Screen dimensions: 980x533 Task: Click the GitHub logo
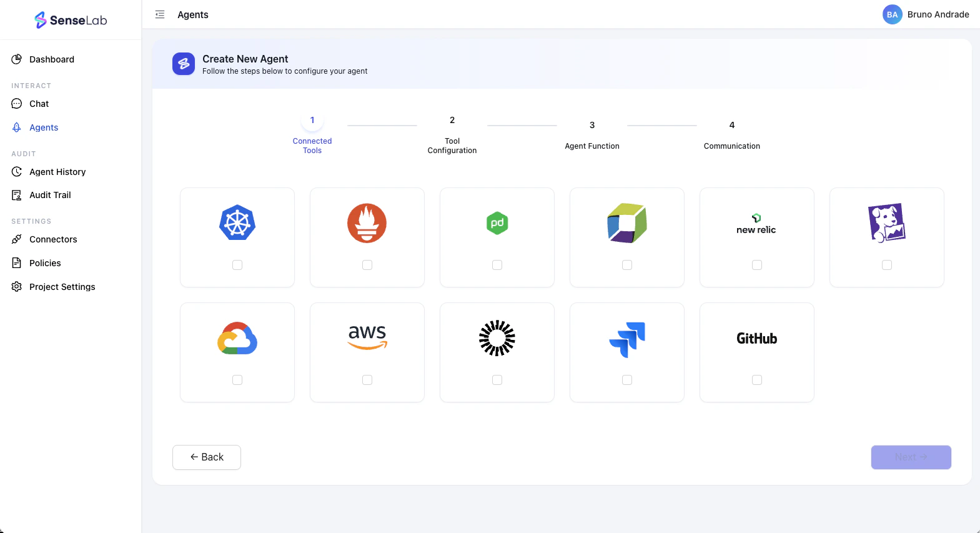(x=756, y=339)
